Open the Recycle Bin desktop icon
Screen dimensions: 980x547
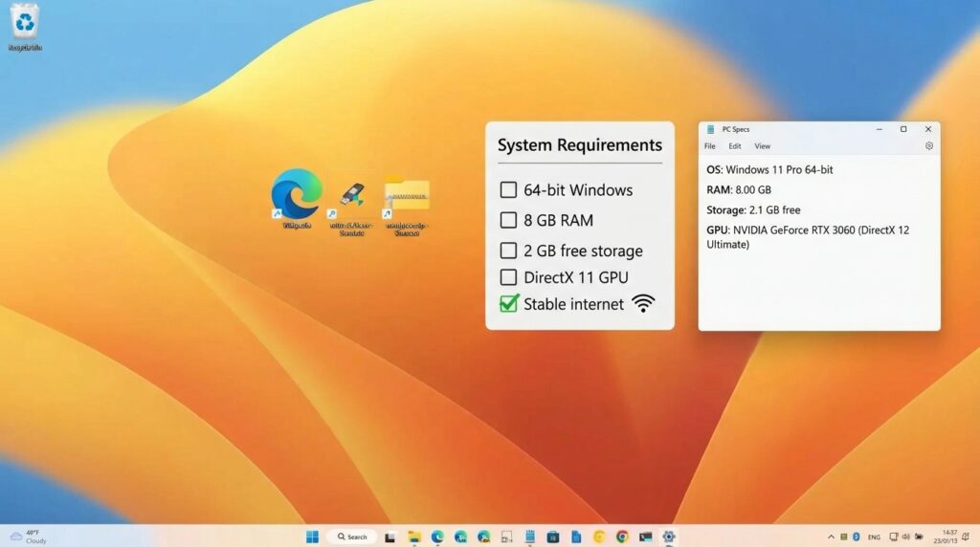coord(25,23)
